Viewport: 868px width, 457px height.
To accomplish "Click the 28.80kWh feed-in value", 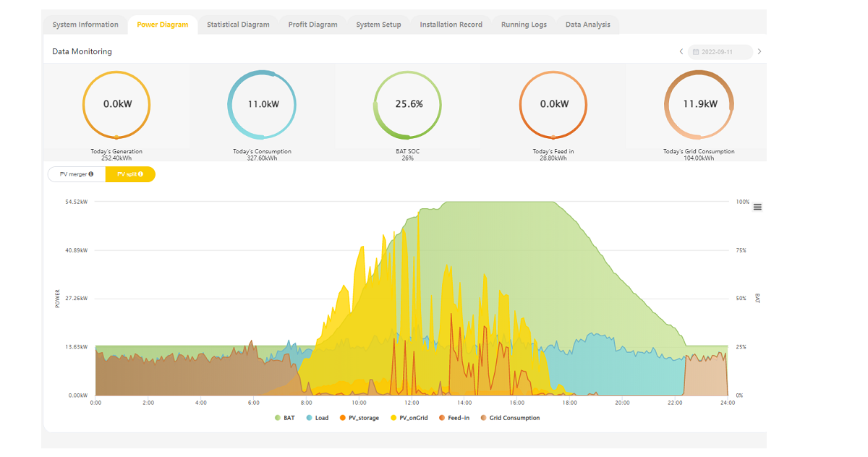I will (x=553, y=158).
